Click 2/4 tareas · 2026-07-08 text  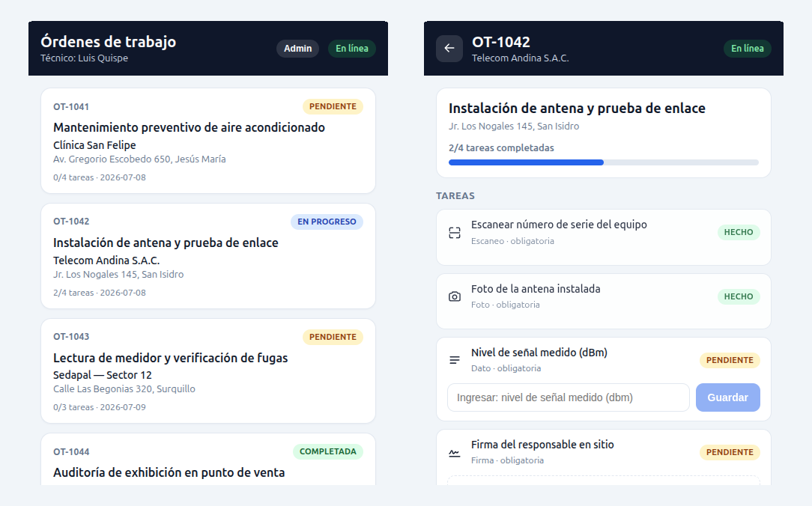100,293
